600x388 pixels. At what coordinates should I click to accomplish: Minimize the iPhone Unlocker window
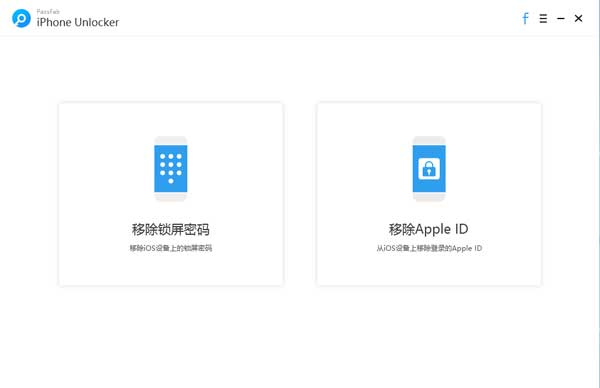(x=561, y=18)
